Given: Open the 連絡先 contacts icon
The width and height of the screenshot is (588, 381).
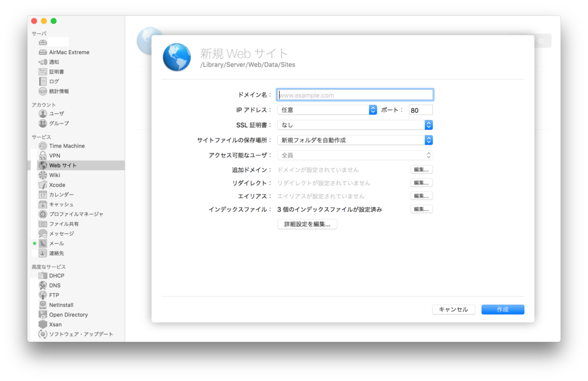Looking at the screenshot, I should 42,253.
